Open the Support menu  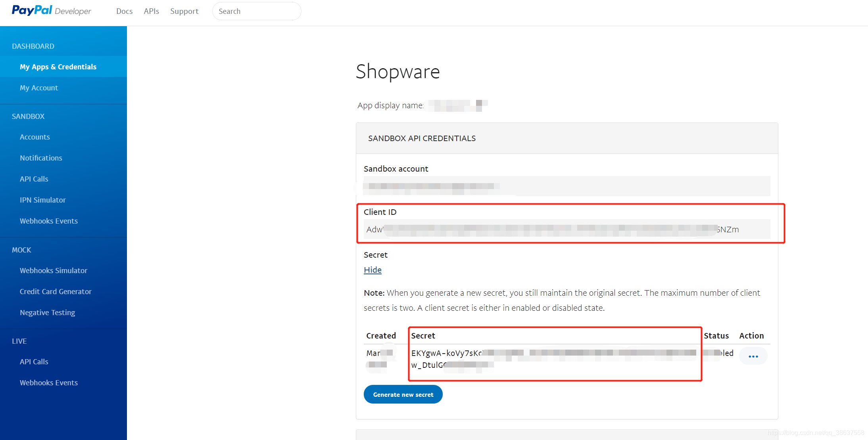point(184,11)
